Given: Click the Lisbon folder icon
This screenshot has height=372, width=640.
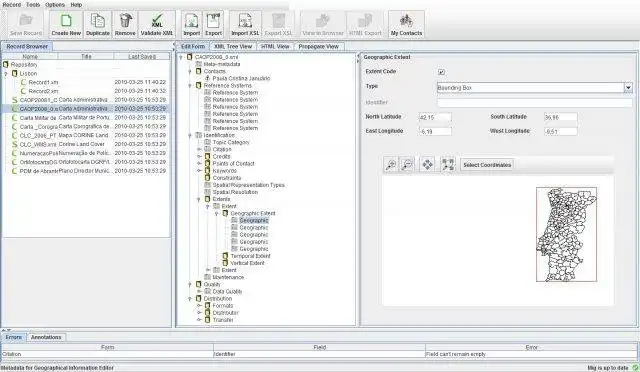Looking at the screenshot, I should [x=15, y=74].
